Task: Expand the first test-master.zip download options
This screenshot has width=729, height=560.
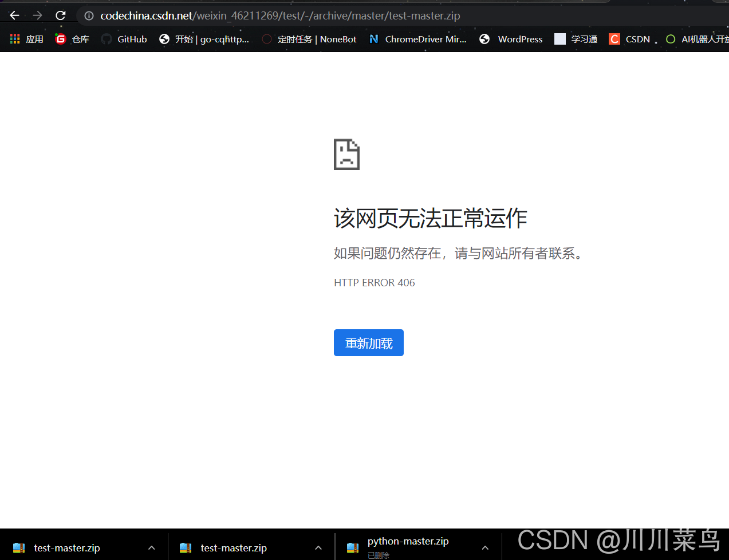Action: coord(151,547)
